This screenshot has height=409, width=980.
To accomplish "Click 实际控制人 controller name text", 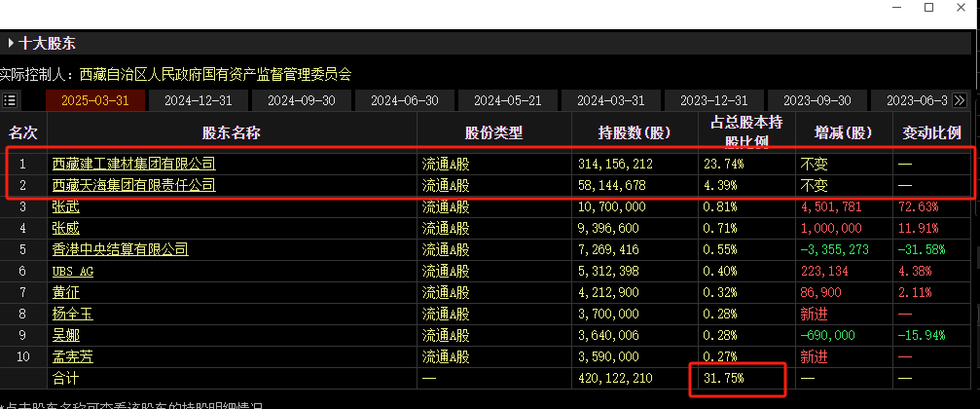I will click(215, 75).
